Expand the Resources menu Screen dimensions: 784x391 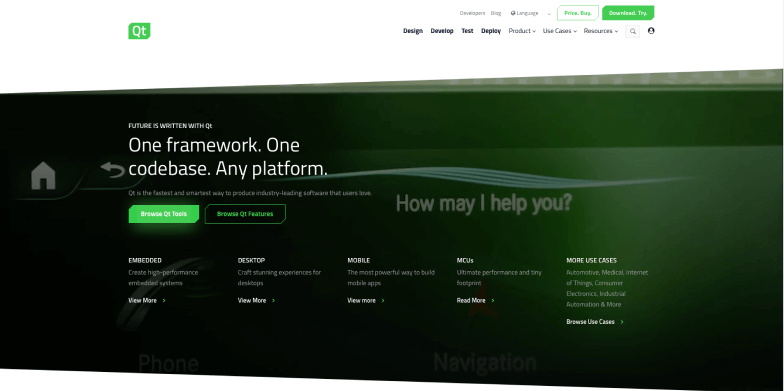(x=600, y=31)
